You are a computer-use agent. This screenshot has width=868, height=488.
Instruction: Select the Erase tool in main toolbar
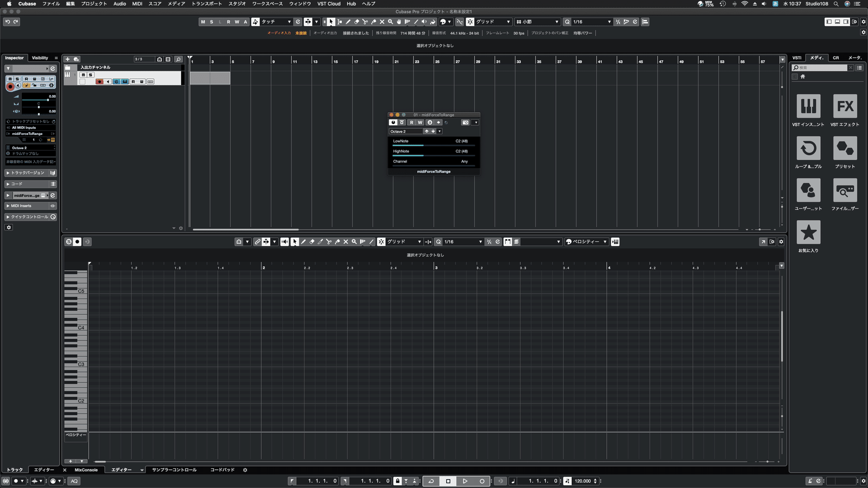356,22
